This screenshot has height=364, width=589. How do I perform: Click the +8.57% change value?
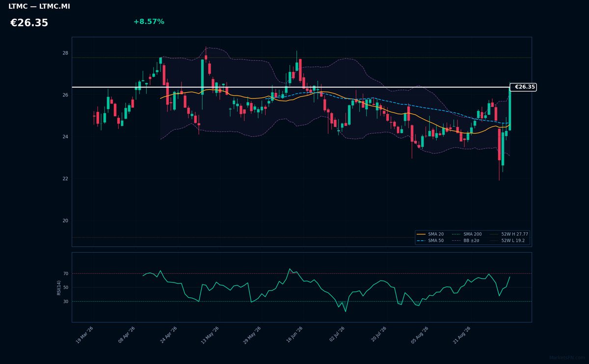(149, 22)
